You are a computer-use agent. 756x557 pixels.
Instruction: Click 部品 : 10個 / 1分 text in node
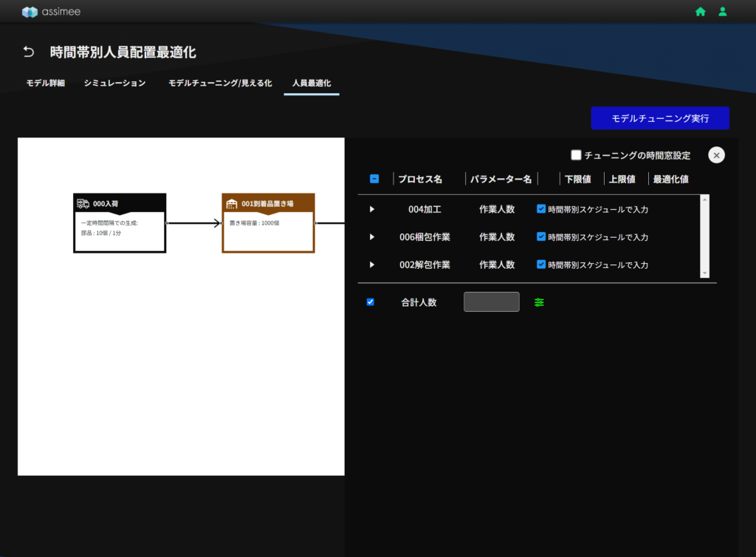(100, 233)
